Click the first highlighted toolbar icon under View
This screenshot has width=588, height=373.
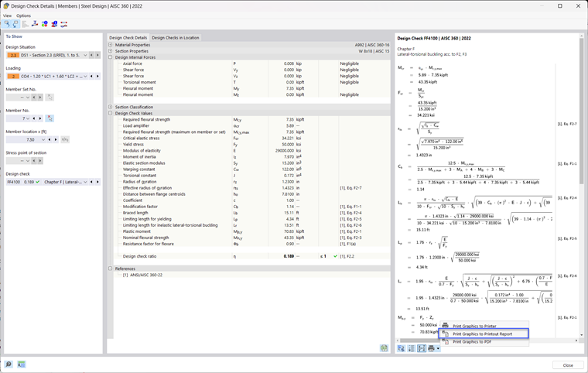click(x=7, y=24)
